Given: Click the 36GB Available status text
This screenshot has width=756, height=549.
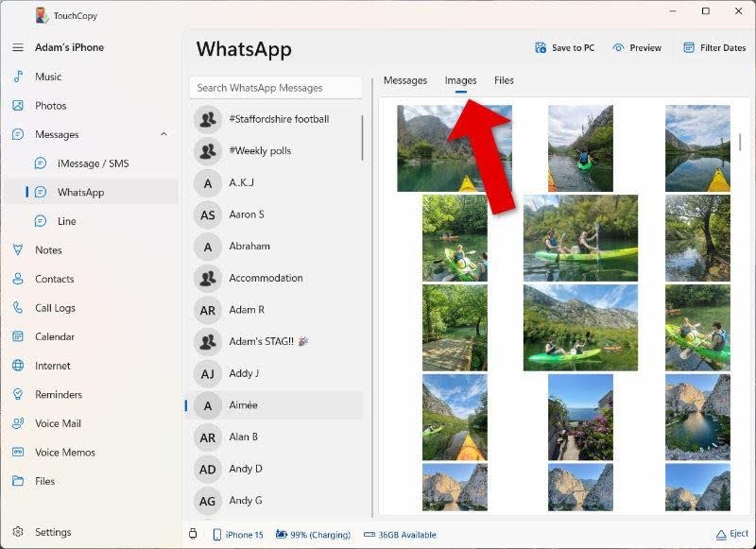Looking at the screenshot, I should [x=407, y=535].
